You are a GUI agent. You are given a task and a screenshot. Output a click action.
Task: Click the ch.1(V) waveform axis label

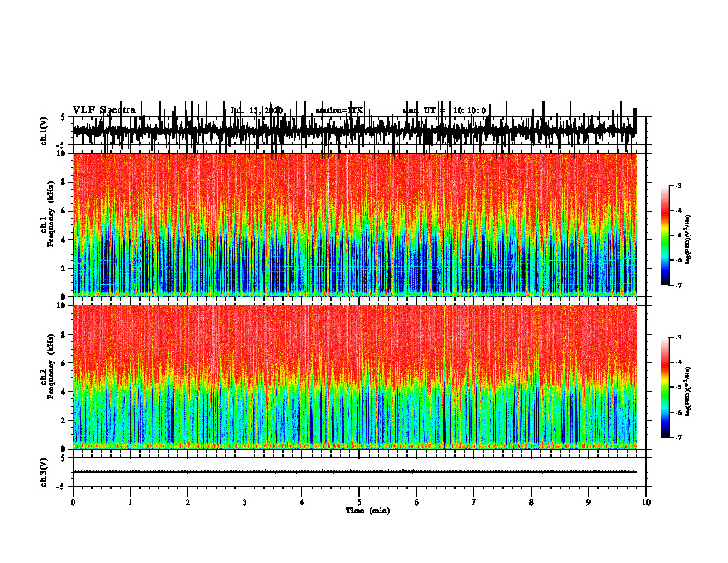coord(43,131)
